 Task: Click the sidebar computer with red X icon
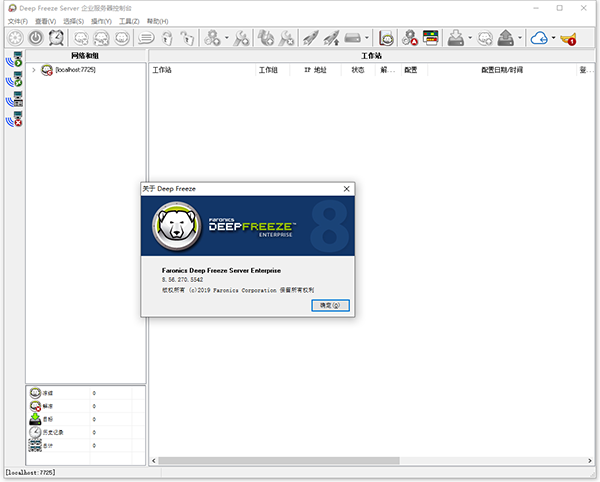point(15,119)
